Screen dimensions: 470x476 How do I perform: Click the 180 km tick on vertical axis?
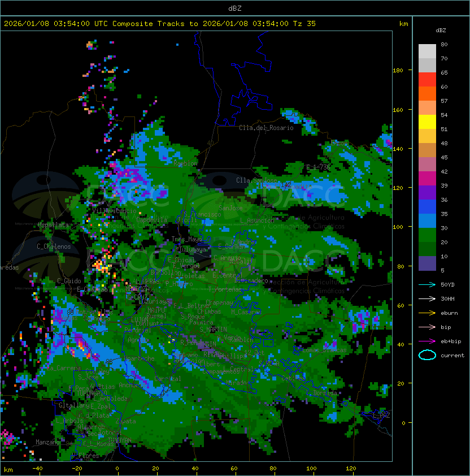pos(398,71)
